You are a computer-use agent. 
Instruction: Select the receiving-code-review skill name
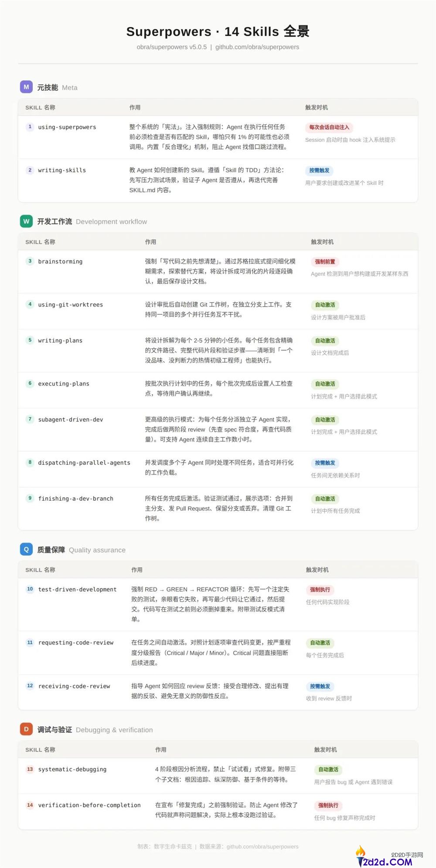[x=74, y=686]
